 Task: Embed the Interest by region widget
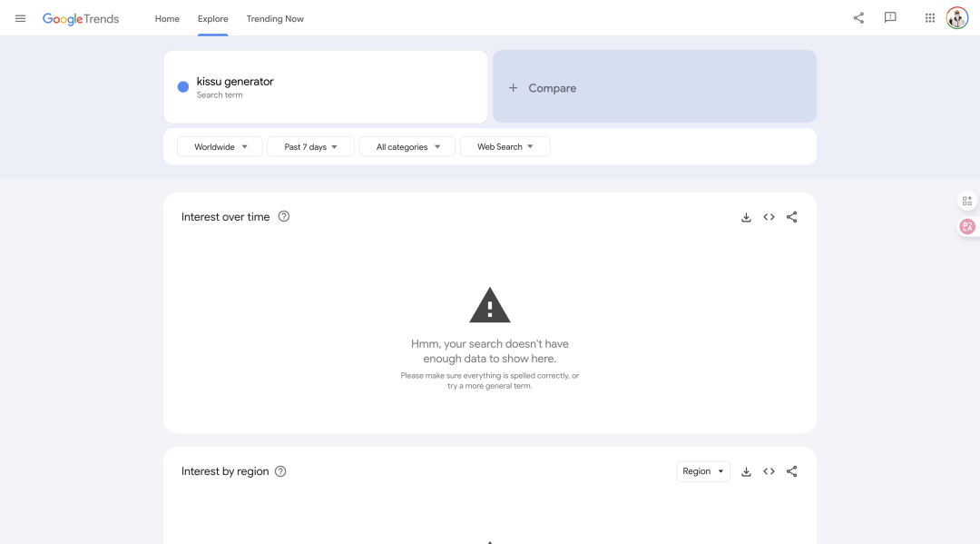pyautogui.click(x=769, y=471)
